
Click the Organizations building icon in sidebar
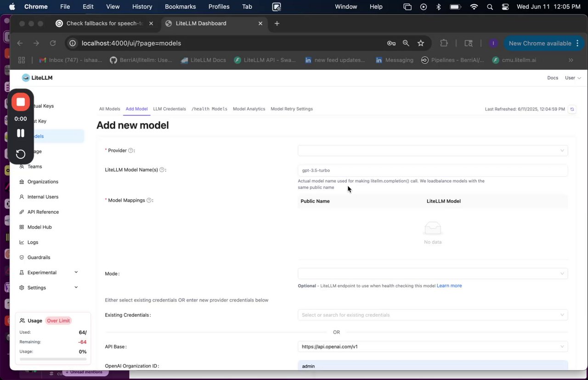[x=22, y=182]
